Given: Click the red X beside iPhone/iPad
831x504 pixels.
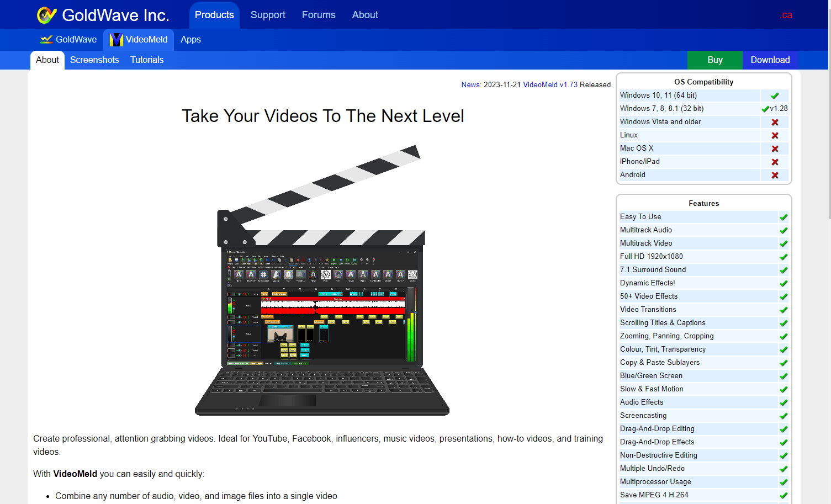Looking at the screenshot, I should coord(775,162).
